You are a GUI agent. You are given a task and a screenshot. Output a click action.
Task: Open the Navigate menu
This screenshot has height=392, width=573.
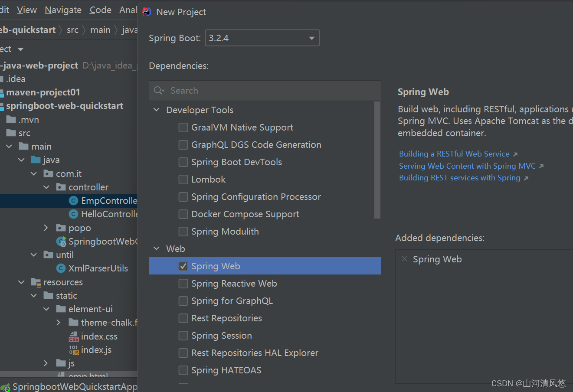click(63, 10)
